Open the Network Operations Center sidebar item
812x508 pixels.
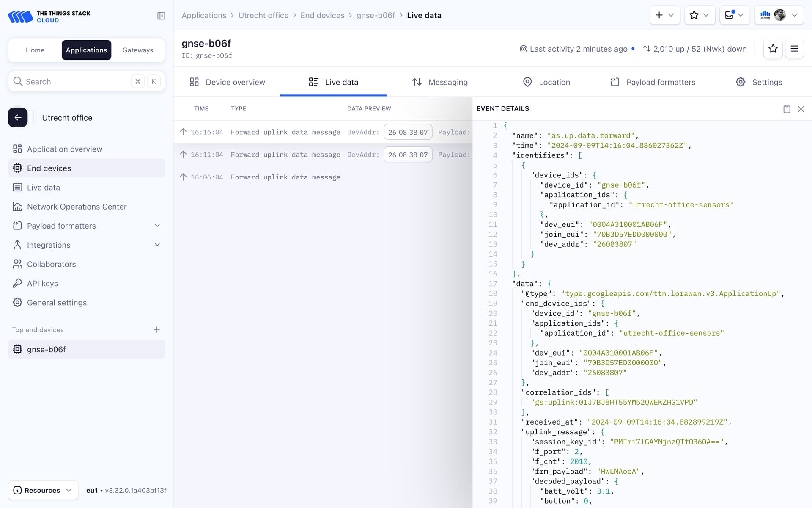[77, 207]
